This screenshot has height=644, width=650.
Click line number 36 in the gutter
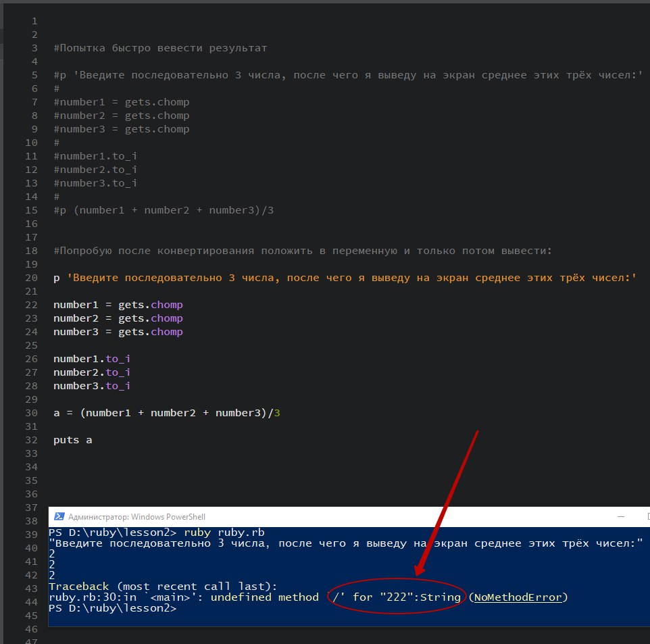click(x=32, y=494)
